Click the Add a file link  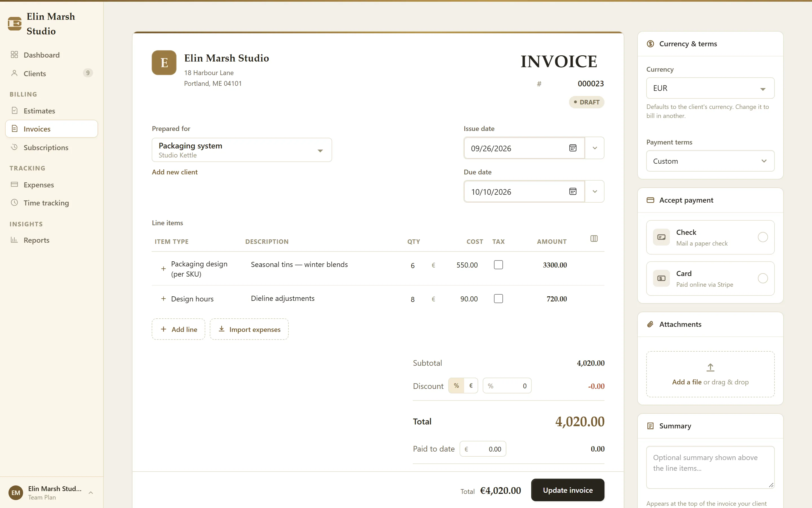click(x=687, y=382)
